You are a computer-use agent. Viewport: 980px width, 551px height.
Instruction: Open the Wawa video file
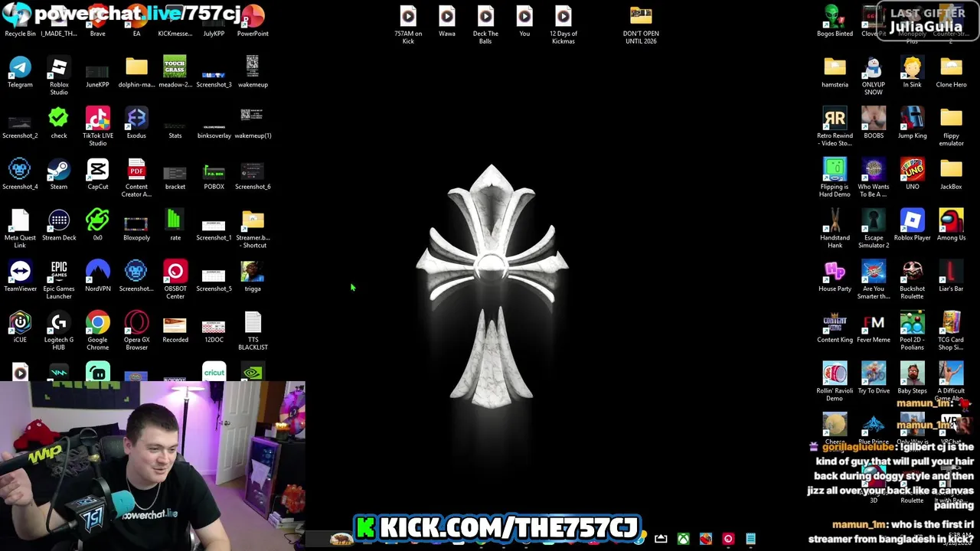click(447, 21)
